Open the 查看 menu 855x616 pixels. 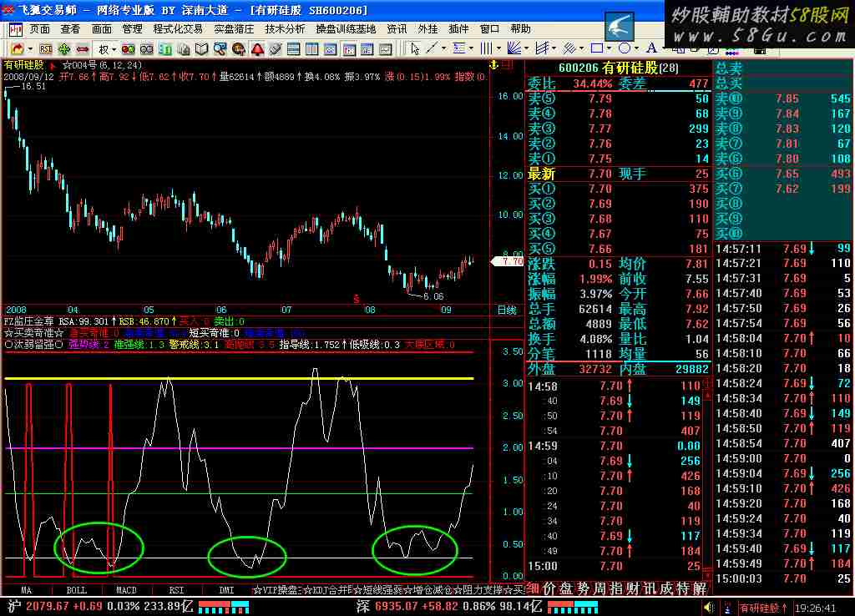coord(70,29)
